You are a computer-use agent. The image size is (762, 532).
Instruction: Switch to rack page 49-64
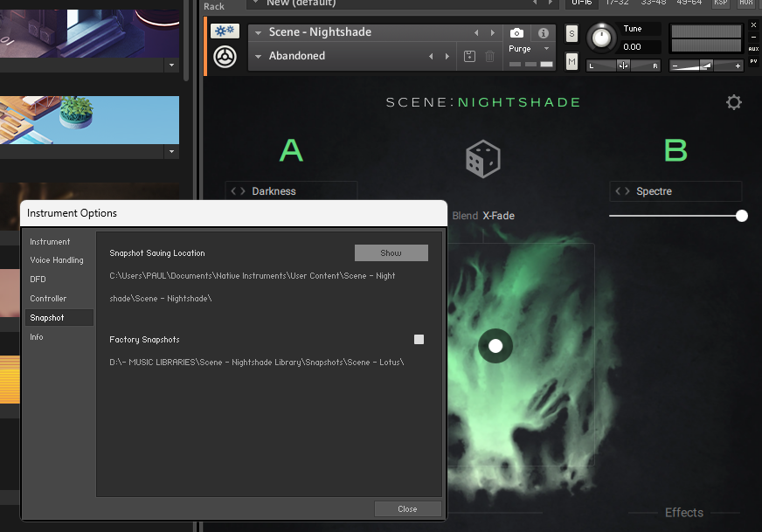[x=689, y=3]
